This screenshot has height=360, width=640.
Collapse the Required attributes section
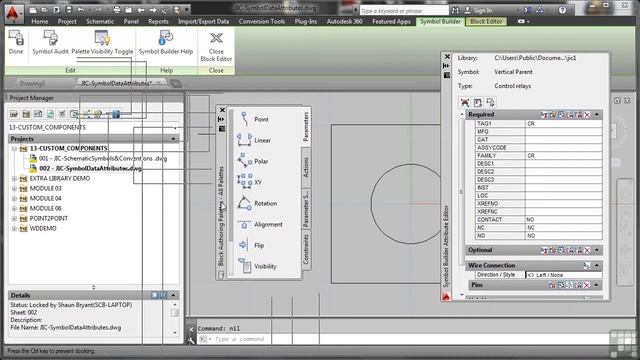point(597,115)
